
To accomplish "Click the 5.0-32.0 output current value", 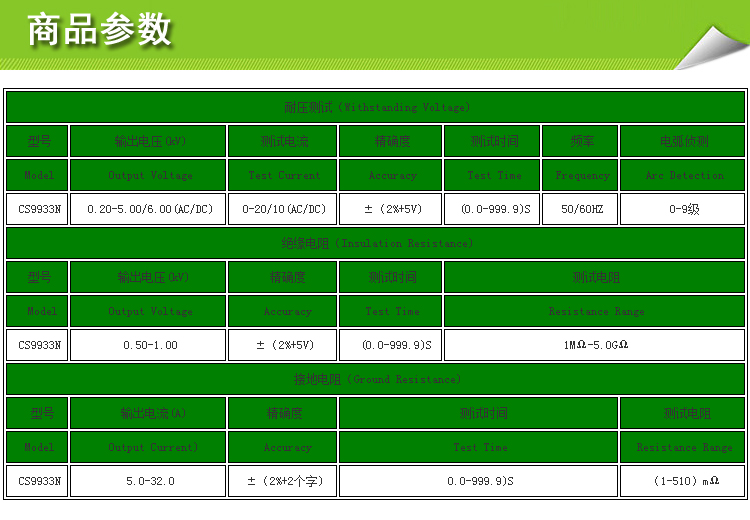I will tap(149, 481).
